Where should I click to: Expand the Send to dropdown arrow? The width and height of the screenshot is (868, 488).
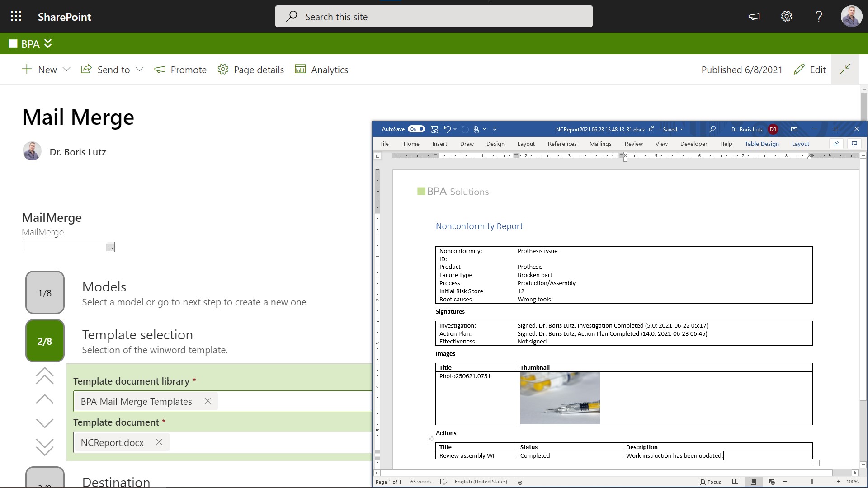coord(140,70)
